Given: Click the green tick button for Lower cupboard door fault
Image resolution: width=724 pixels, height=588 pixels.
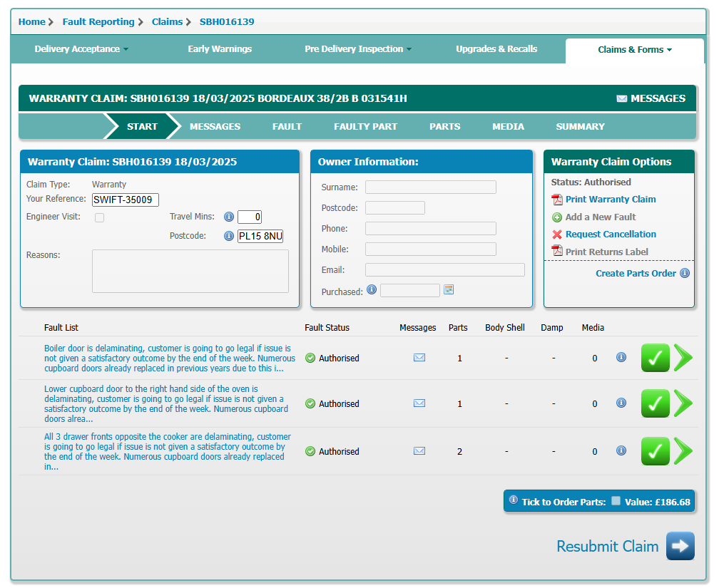Looking at the screenshot, I should [656, 403].
